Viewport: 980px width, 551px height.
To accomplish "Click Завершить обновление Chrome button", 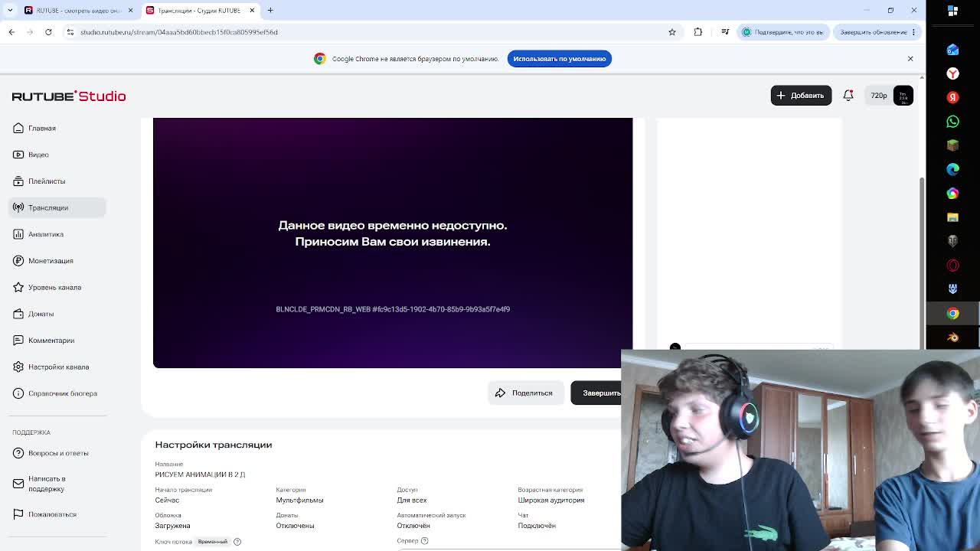I will tap(877, 32).
